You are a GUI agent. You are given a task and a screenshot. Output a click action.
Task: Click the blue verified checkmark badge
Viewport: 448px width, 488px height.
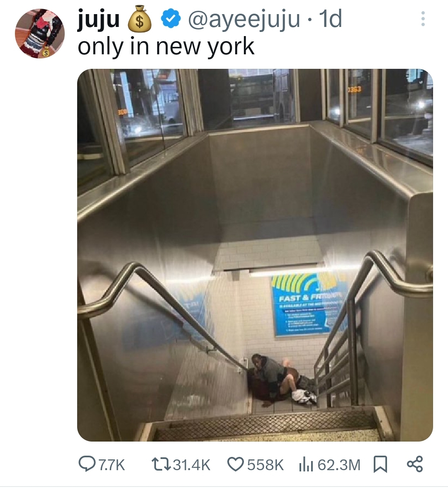click(170, 19)
